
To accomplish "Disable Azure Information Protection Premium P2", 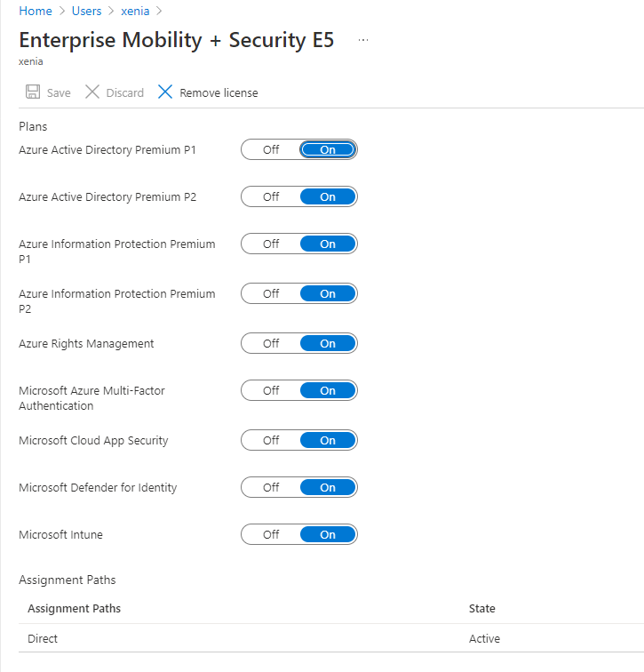I will pyautogui.click(x=271, y=293).
